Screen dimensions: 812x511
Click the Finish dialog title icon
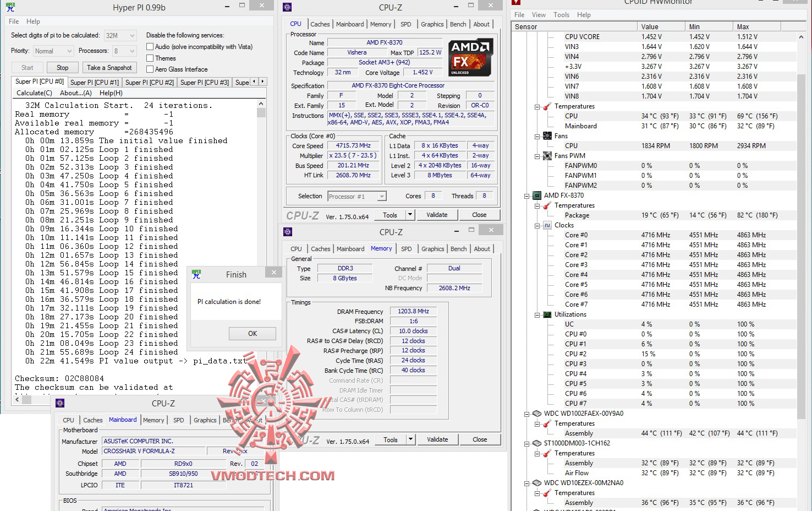click(196, 274)
